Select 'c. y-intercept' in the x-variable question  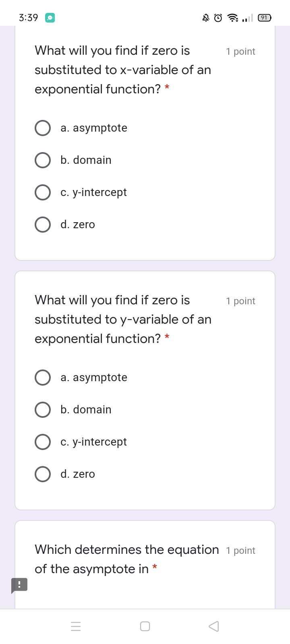pos(43,192)
